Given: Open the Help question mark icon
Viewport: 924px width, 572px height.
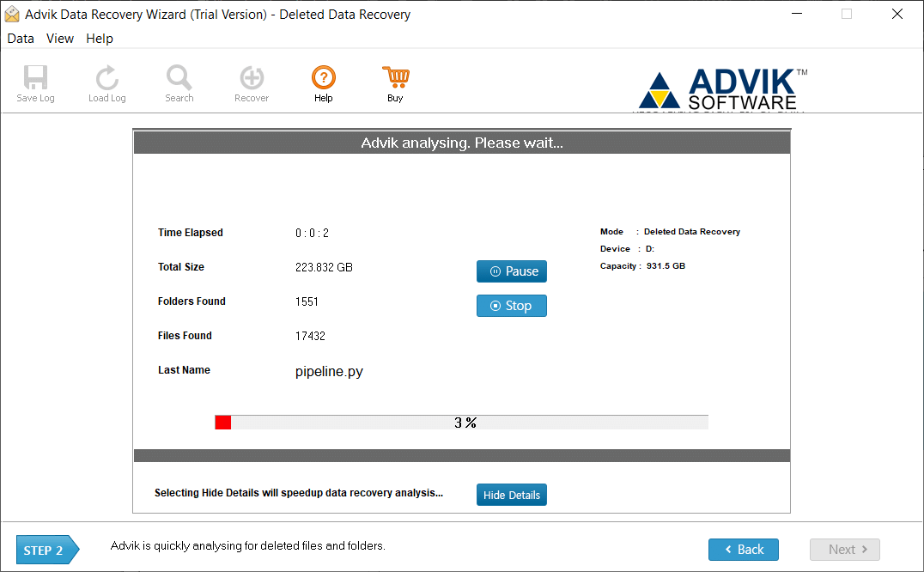Looking at the screenshot, I should [324, 77].
